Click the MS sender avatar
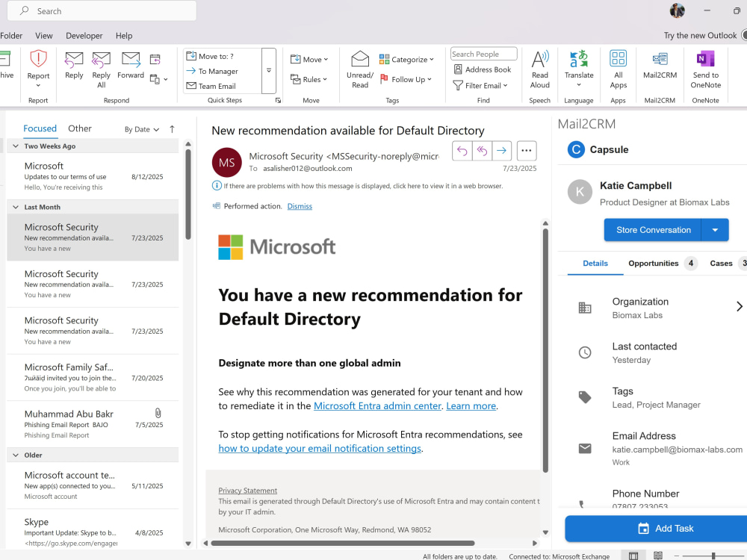 (227, 162)
